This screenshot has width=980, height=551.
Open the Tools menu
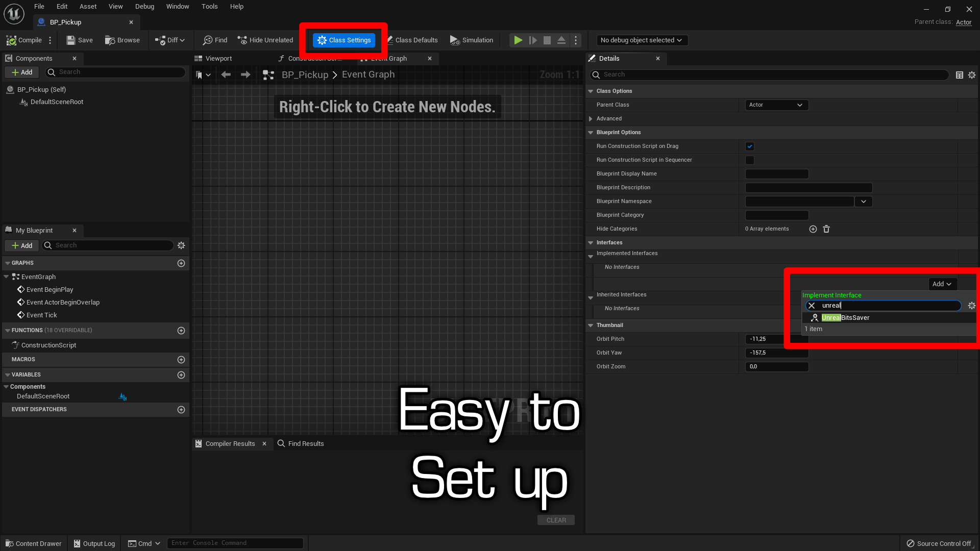tap(209, 7)
